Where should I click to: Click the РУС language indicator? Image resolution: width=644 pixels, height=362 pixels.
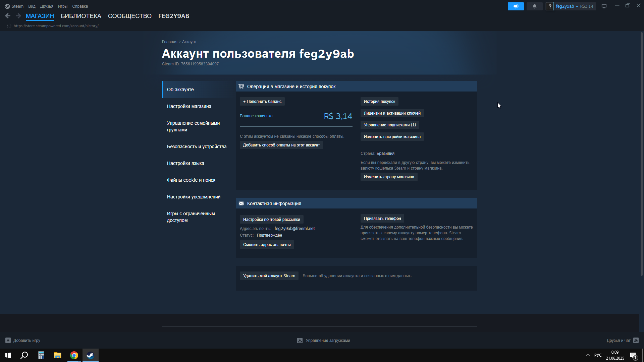[x=598, y=355]
